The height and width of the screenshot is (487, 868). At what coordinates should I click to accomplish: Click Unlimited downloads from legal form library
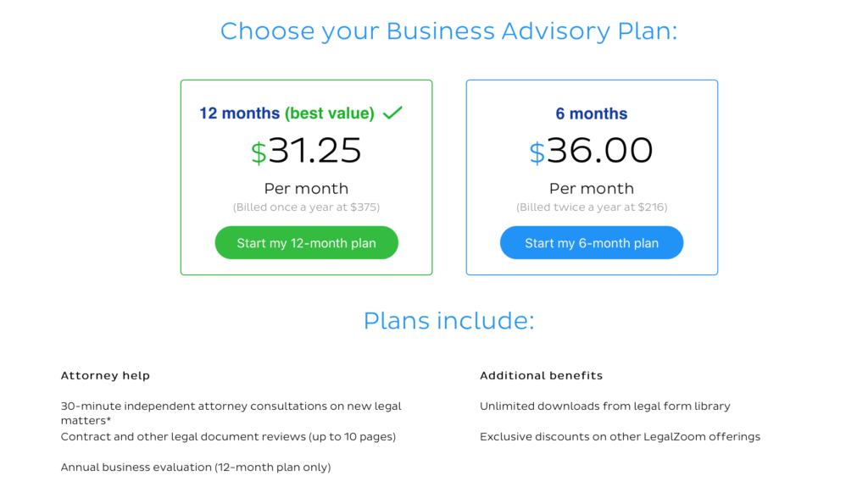(x=604, y=407)
